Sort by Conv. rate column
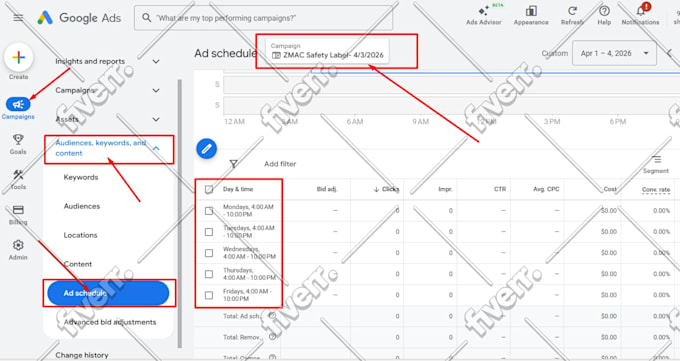Image resolution: width=680 pixels, height=361 pixels. pyautogui.click(x=656, y=190)
